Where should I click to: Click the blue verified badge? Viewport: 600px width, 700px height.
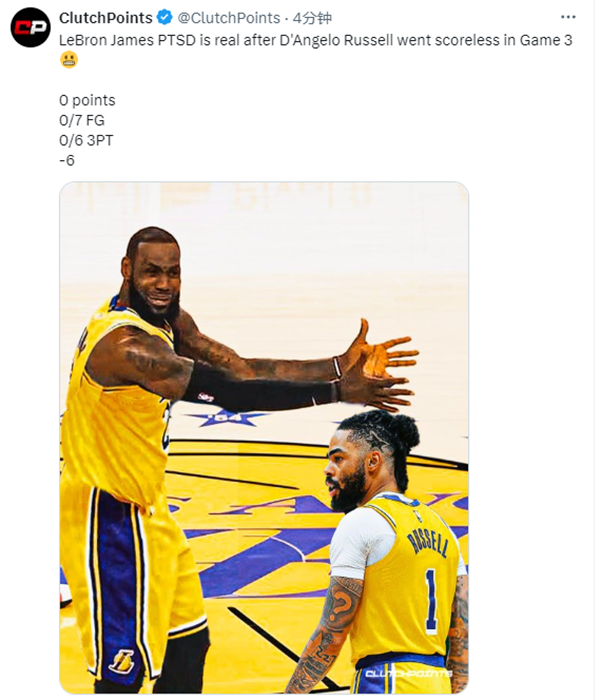(165, 18)
